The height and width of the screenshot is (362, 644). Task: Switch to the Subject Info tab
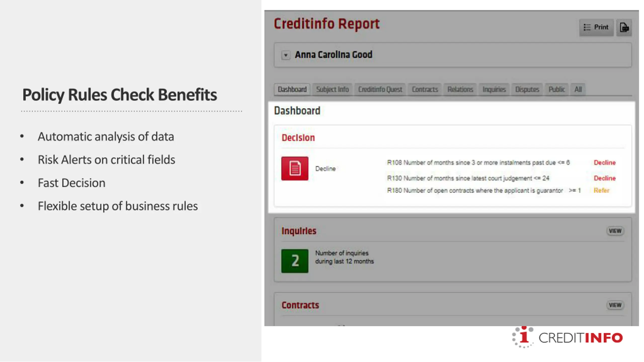click(x=332, y=89)
